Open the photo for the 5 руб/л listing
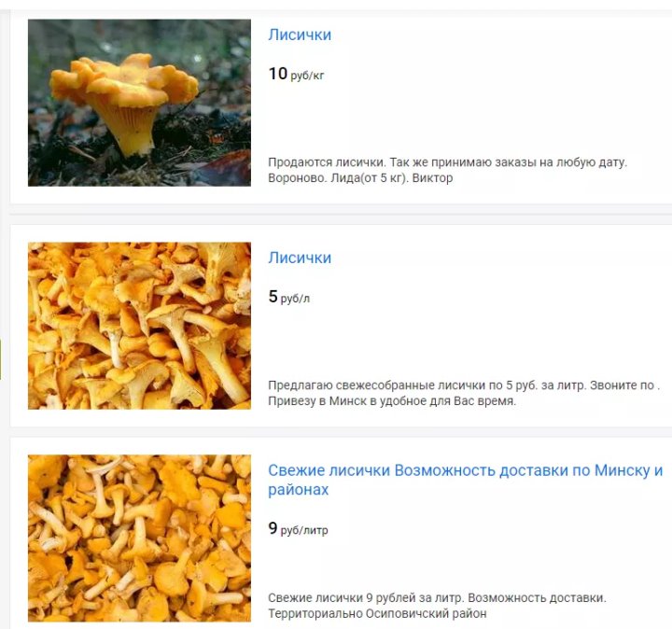Image resolution: width=672 pixels, height=629 pixels. pos(139,326)
